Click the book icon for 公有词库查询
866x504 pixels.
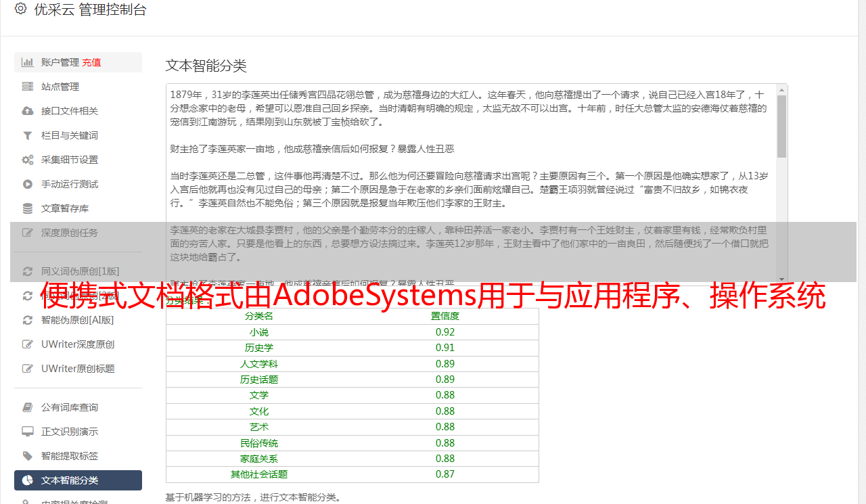[27, 407]
